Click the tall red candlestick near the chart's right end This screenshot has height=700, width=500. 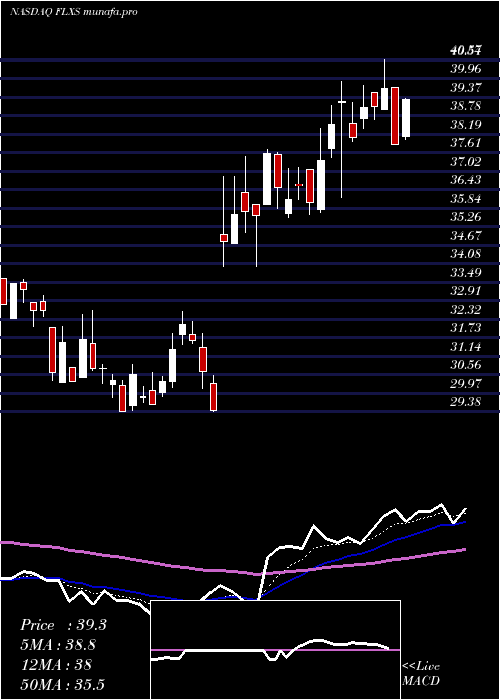click(x=395, y=116)
